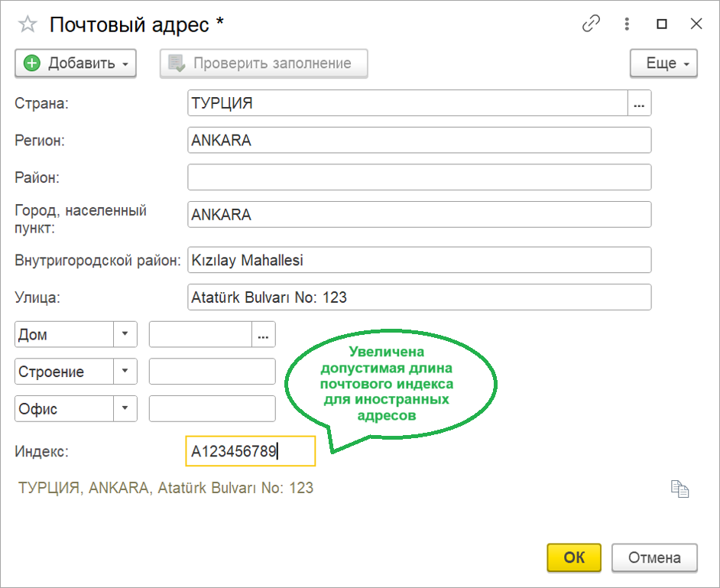720x588 pixels.
Task: Confirm with the OK button
Action: click(574, 557)
